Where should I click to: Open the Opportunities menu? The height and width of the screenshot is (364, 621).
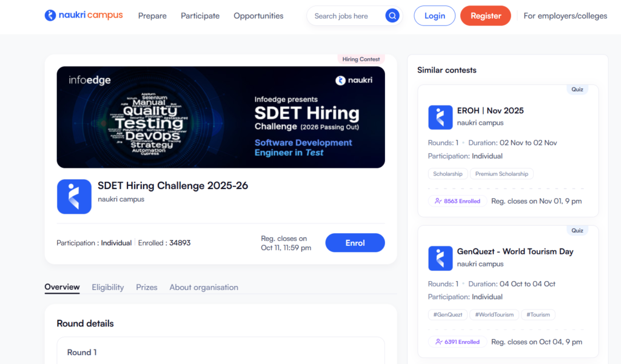coord(258,16)
